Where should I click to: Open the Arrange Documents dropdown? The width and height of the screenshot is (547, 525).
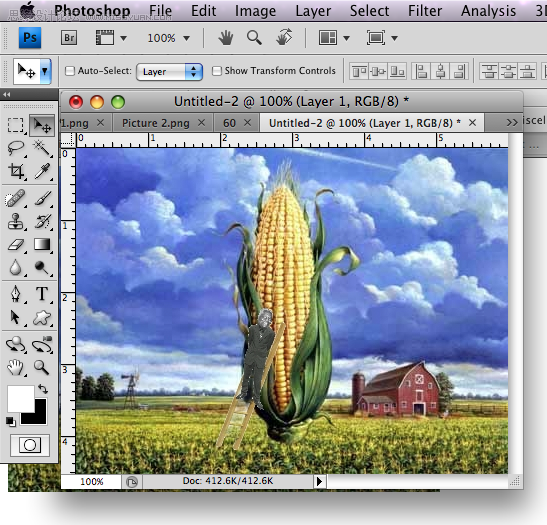346,38
